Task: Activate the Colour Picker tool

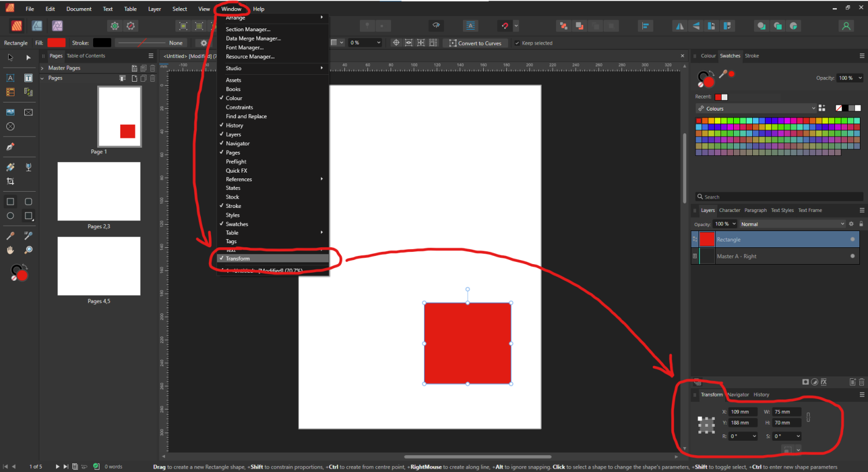Action: click(10, 235)
